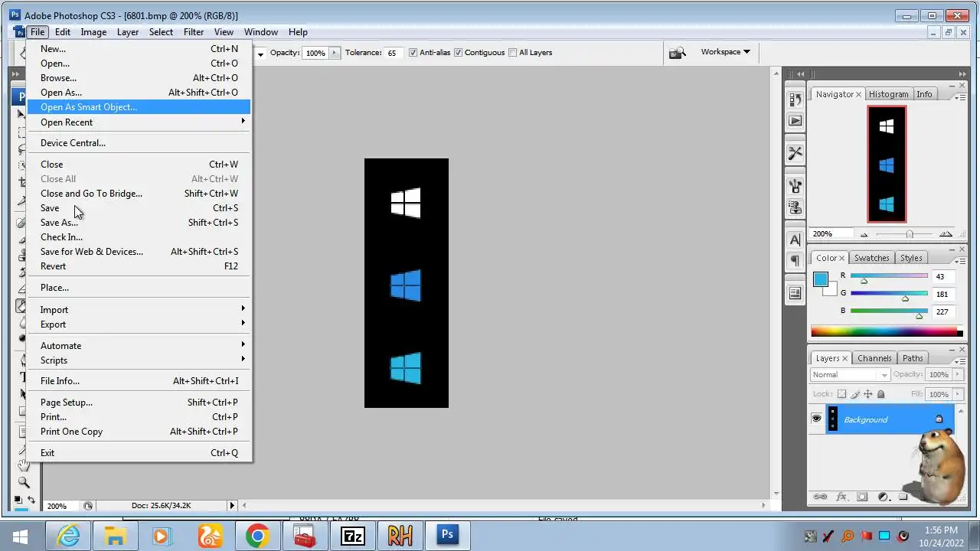This screenshot has width=980, height=551.
Task: Open the Character panel dock icon
Action: [795, 240]
